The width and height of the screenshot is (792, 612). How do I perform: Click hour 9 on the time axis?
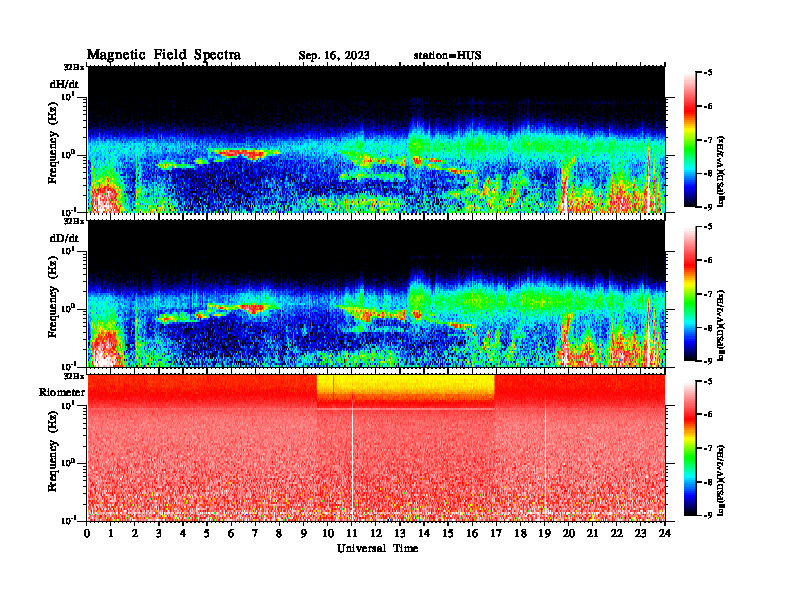(304, 533)
